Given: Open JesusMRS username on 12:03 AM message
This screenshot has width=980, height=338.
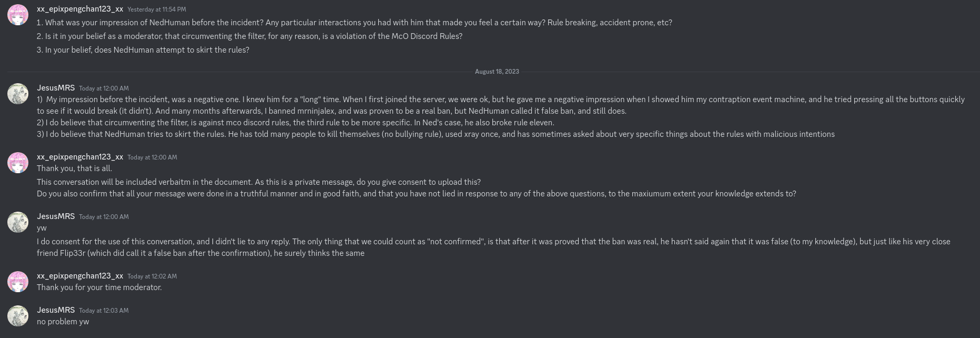Looking at the screenshot, I should click(56, 310).
